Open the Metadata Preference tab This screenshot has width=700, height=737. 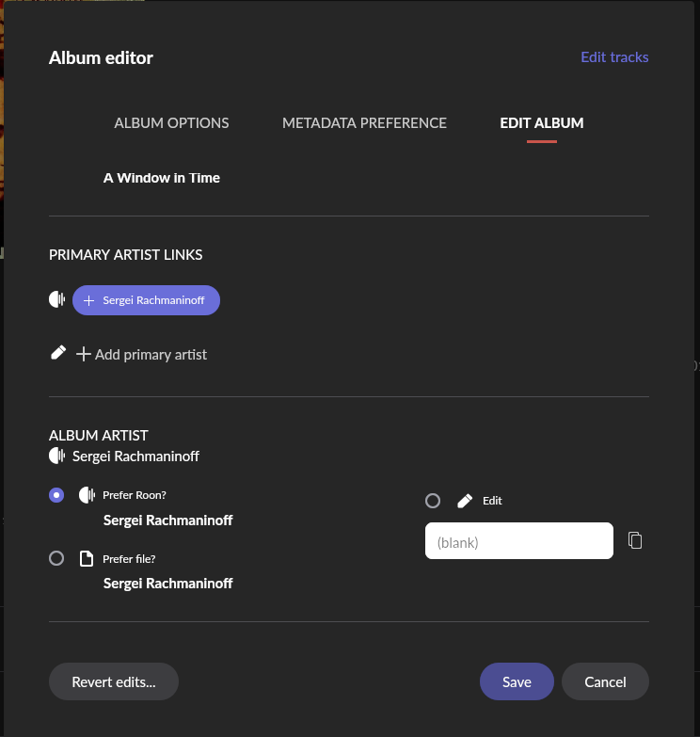coord(364,123)
